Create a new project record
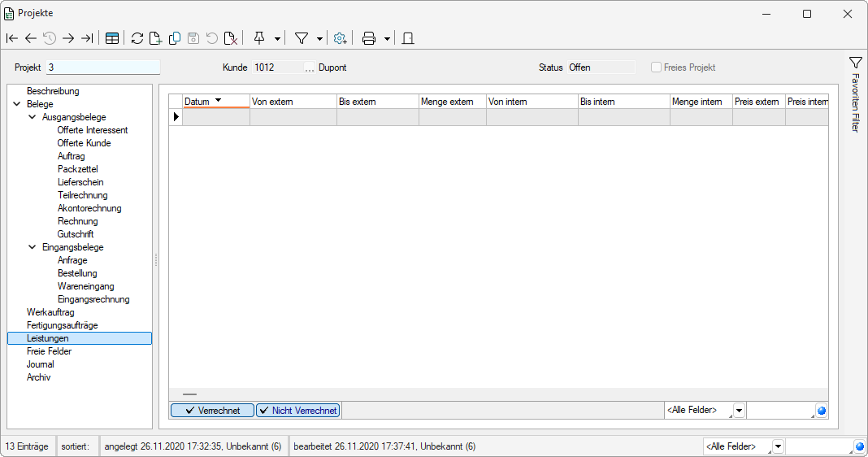Screen dimensions: 868x457 155,38
